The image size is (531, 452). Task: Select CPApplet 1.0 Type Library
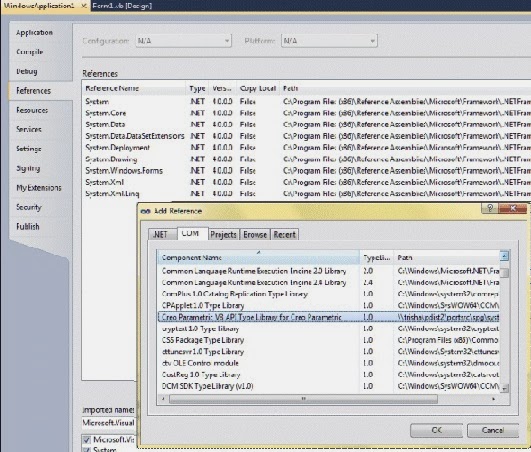coord(328,306)
